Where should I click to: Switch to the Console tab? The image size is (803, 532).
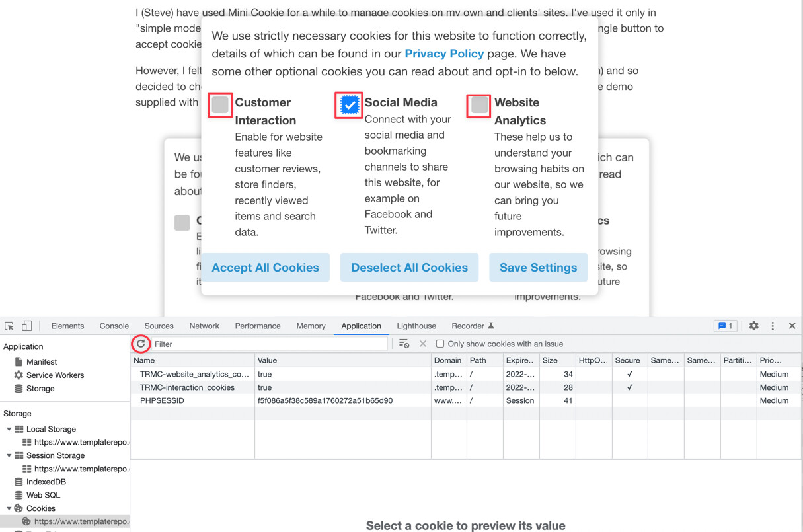point(114,326)
